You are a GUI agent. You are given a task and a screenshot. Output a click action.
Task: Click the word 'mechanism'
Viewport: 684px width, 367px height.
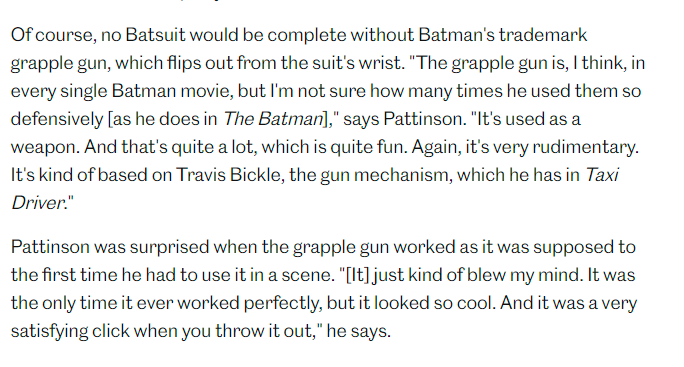(x=403, y=175)
